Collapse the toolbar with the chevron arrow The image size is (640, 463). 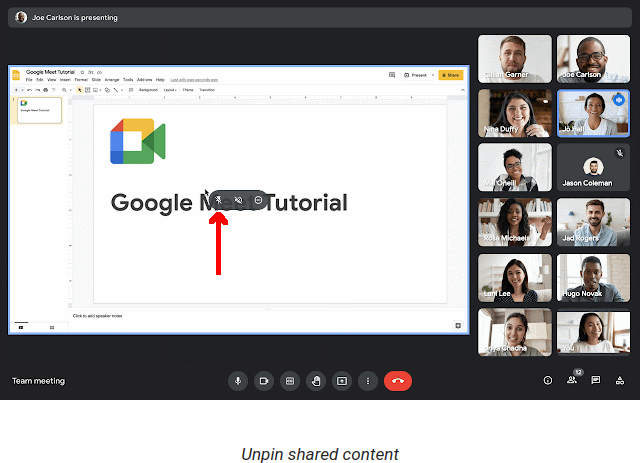coord(462,90)
